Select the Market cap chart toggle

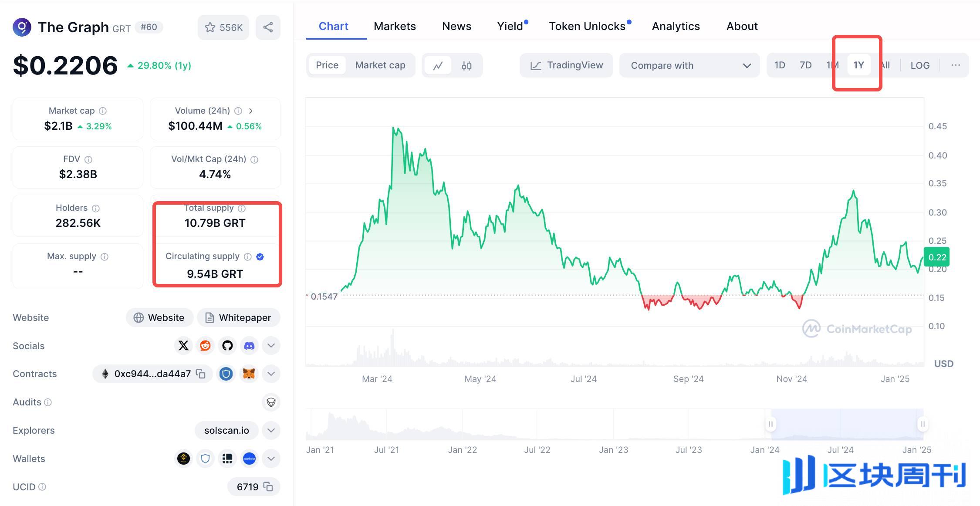point(380,65)
